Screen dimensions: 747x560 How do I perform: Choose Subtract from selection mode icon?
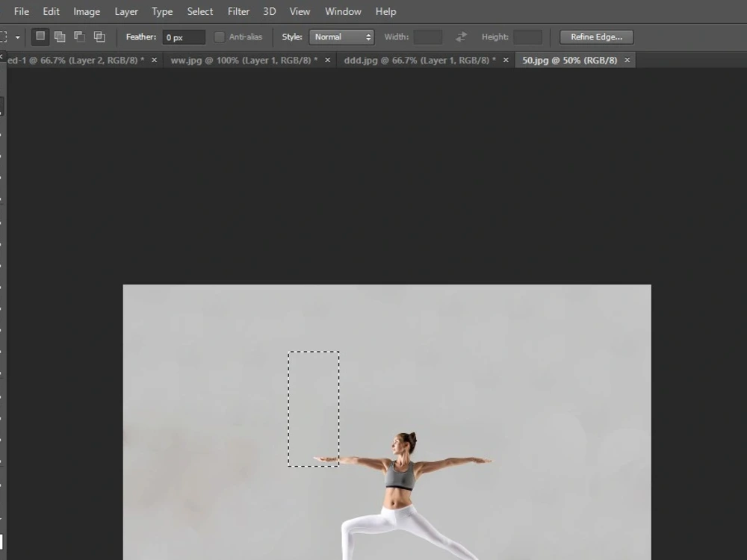pyautogui.click(x=80, y=37)
